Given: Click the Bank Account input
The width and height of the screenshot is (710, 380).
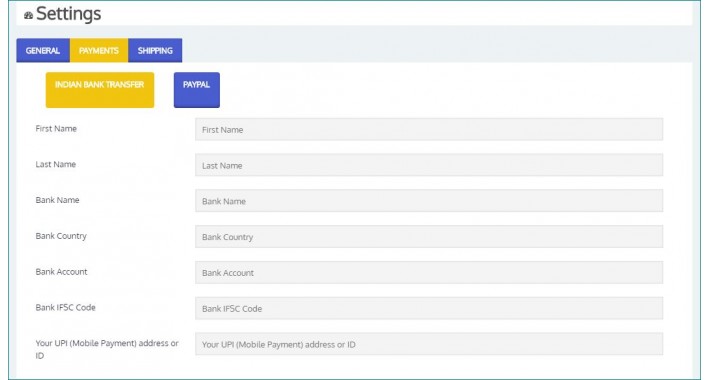Looking at the screenshot, I should click(x=429, y=273).
